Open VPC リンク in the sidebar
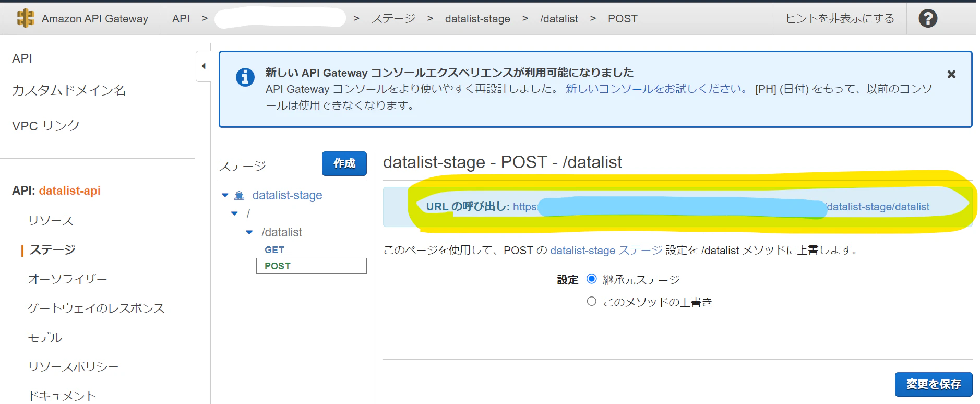The image size is (980, 404). coord(46,126)
